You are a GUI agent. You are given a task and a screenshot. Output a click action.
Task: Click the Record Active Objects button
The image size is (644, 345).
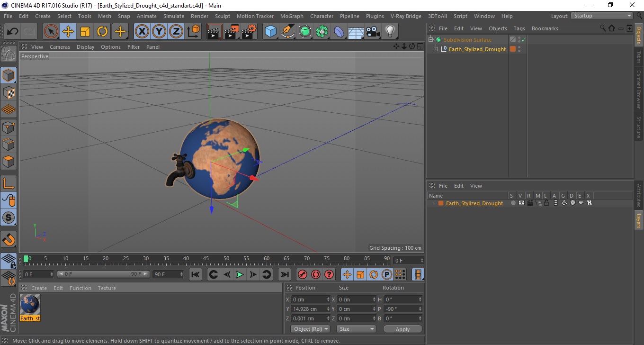coord(303,274)
